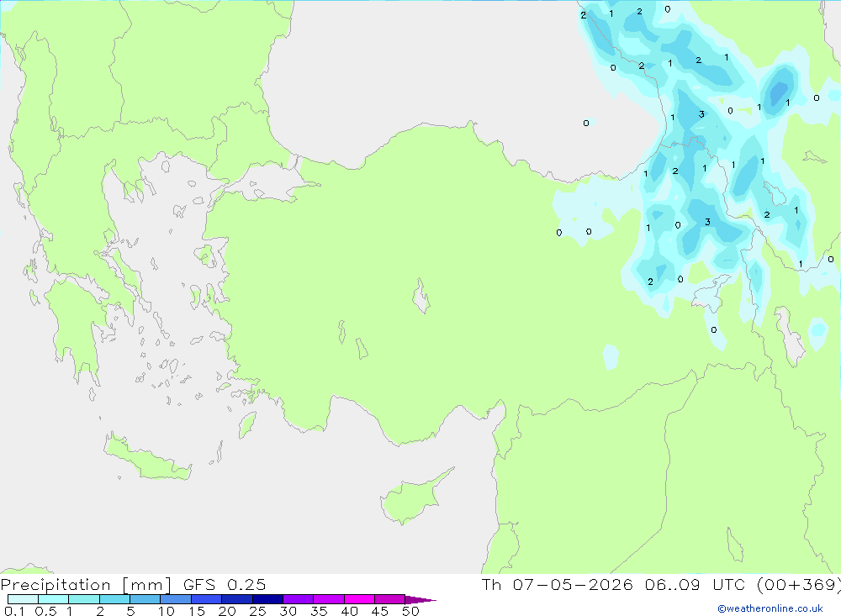Select the "06..09 UTC" time text
This screenshot has width=841, height=616.
pyautogui.click(x=696, y=584)
